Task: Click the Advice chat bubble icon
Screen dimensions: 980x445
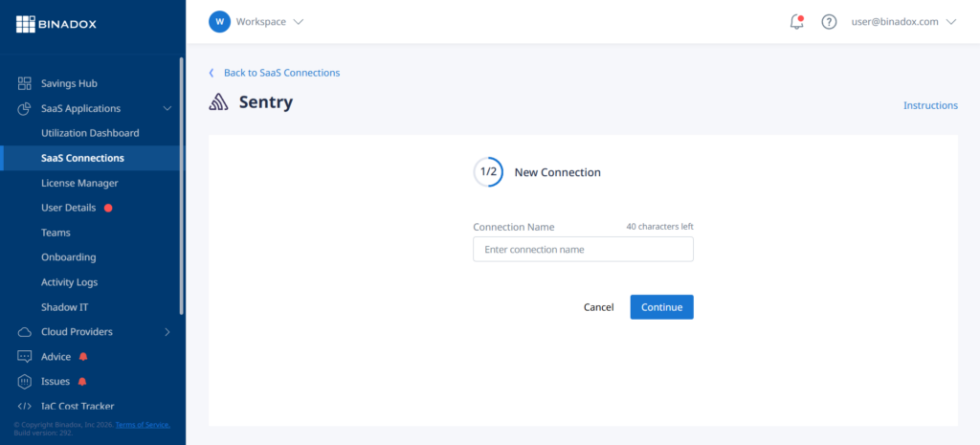Action: tap(24, 357)
